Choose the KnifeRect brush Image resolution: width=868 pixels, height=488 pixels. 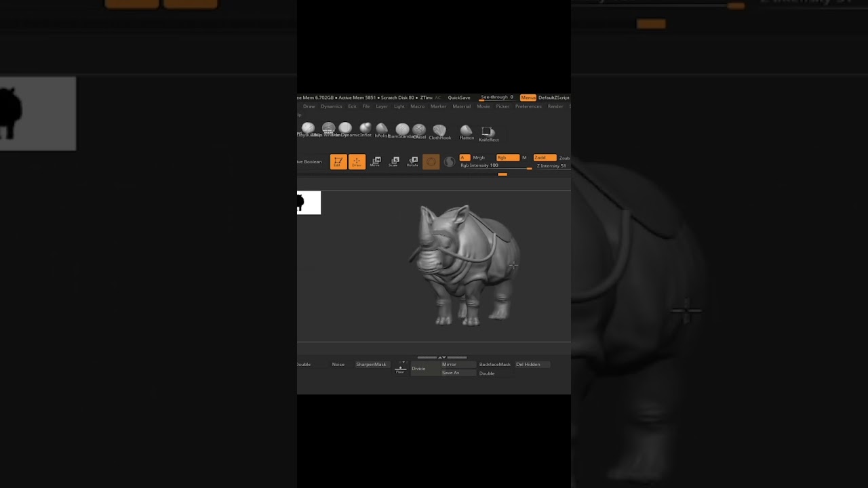[488, 133]
